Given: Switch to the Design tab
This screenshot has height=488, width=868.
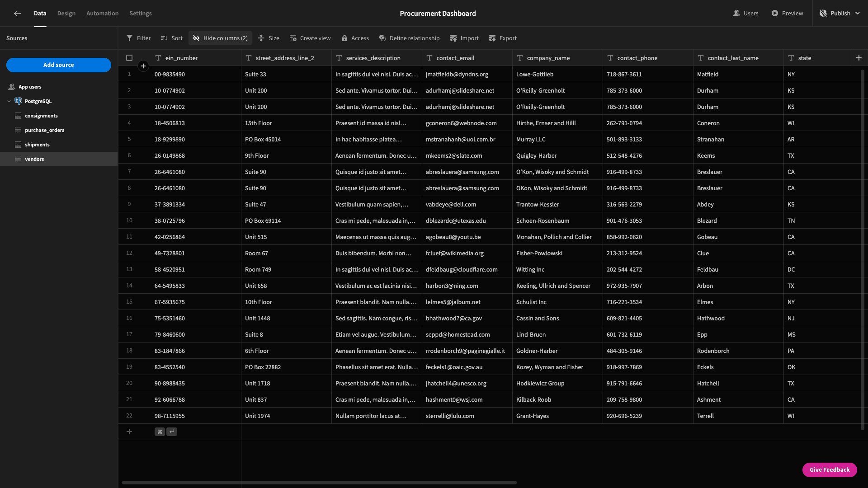Looking at the screenshot, I should [x=66, y=14].
